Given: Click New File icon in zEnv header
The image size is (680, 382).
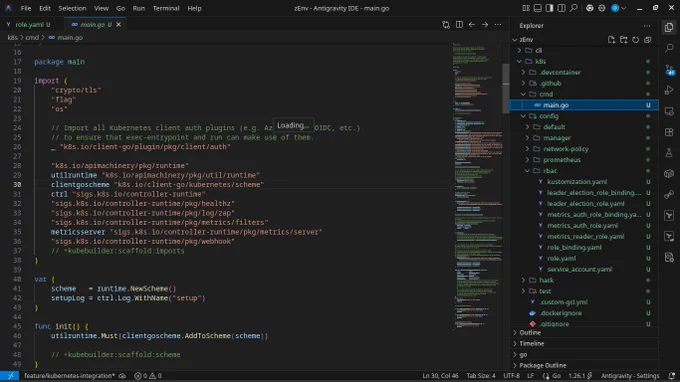Looking at the screenshot, I should (611, 39).
